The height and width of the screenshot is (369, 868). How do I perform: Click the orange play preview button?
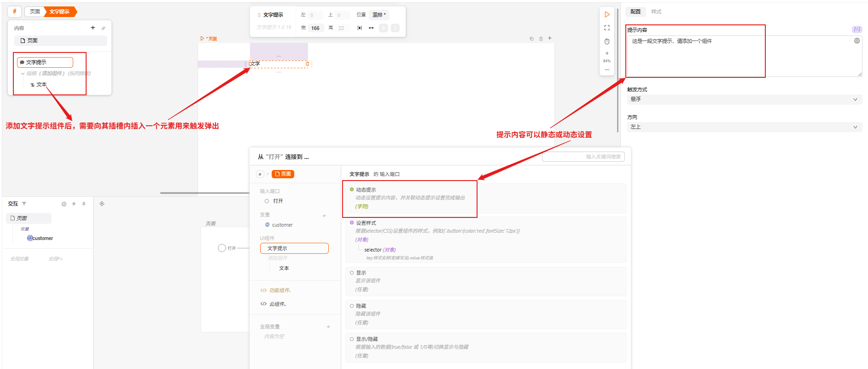607,15
